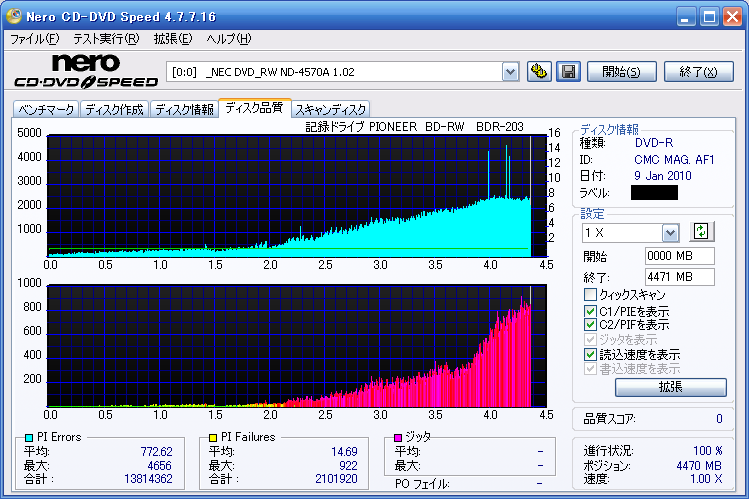Click the 速度 value 1.00 X

[706, 479]
